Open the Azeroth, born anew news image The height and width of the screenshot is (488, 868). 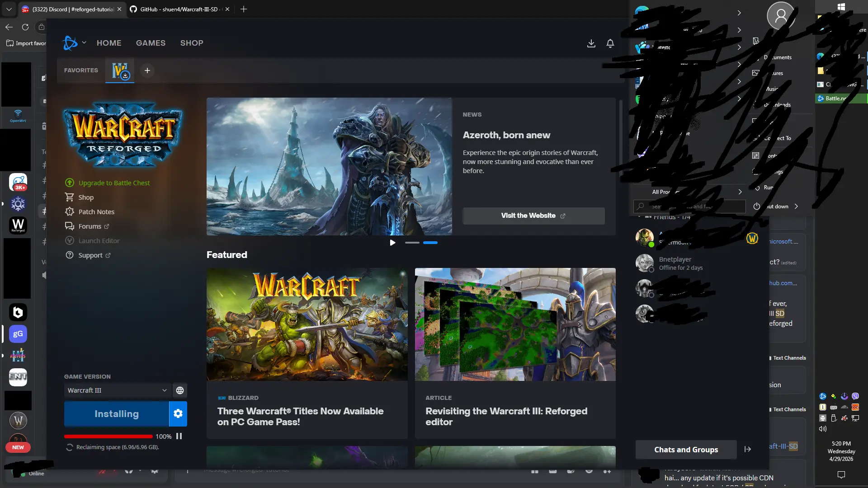pyautogui.click(x=329, y=166)
